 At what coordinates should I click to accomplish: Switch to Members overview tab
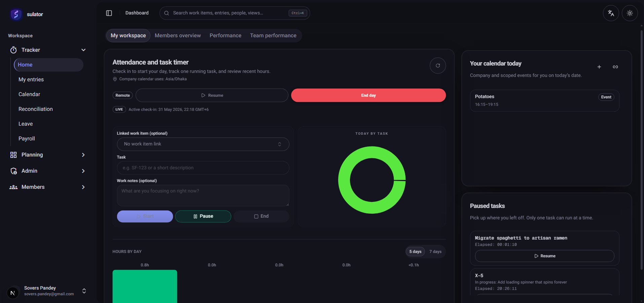click(x=178, y=36)
